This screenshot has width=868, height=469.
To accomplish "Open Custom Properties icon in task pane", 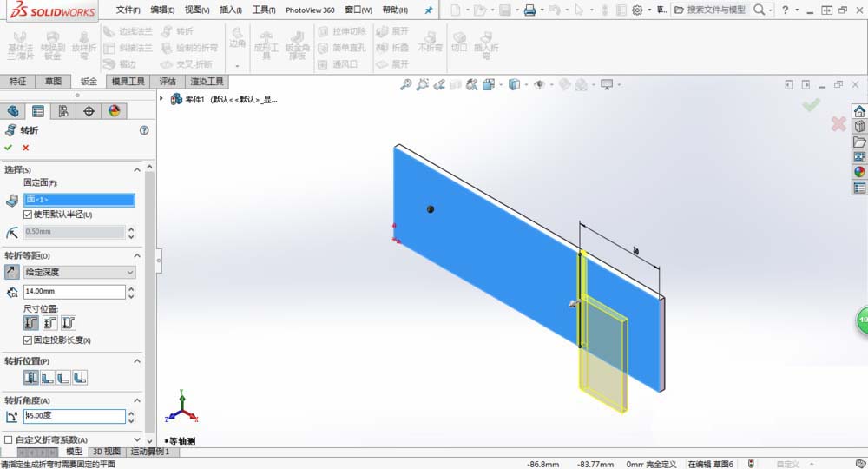I will click(859, 188).
